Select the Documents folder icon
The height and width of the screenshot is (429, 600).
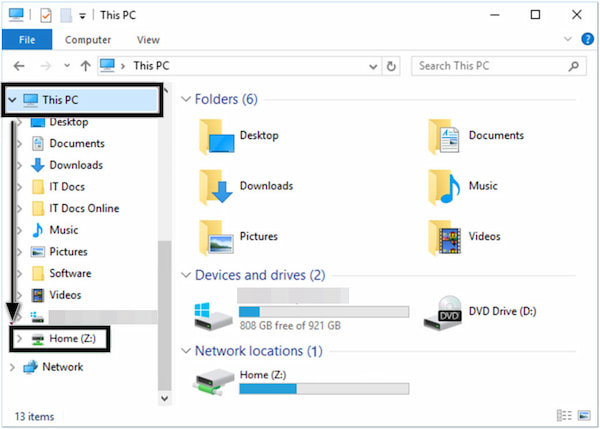444,137
